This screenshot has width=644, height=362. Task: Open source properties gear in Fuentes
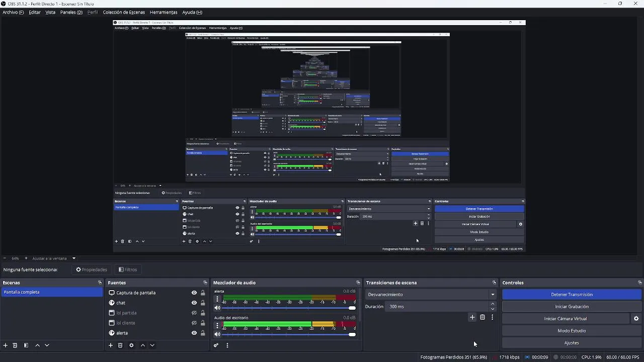coord(131,345)
